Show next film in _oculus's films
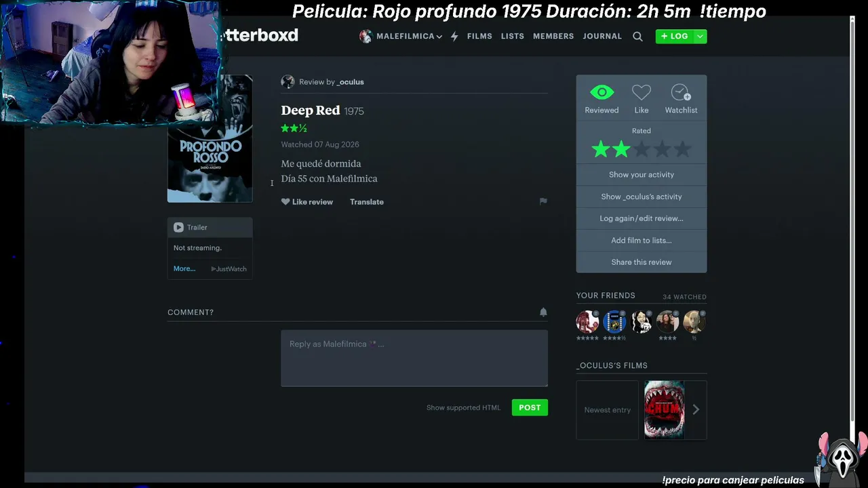Image resolution: width=868 pixels, height=488 pixels. click(x=696, y=410)
